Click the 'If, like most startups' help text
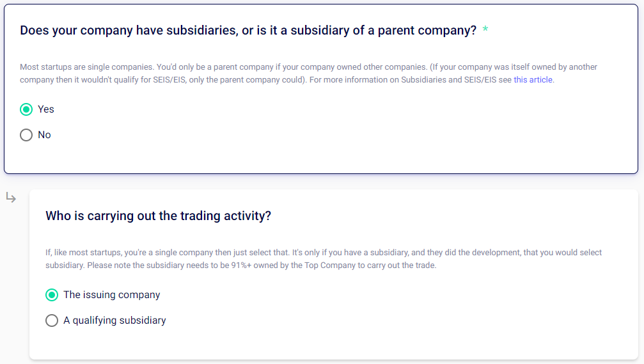 pos(90,253)
